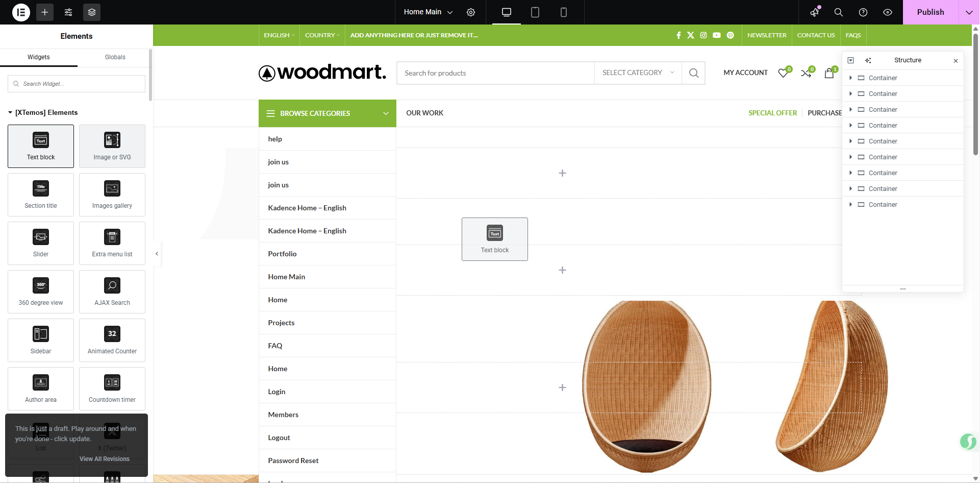Open the SELECT CATEGORY dropdown
The image size is (980, 483).
click(637, 73)
